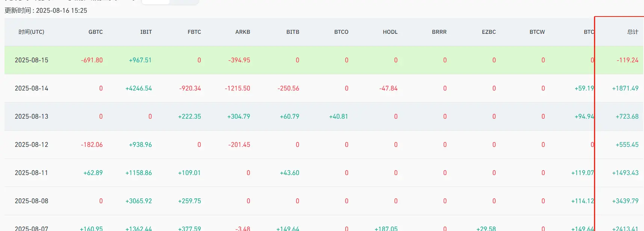Click the value +114.12
This screenshot has height=231, width=644.
click(583, 201)
